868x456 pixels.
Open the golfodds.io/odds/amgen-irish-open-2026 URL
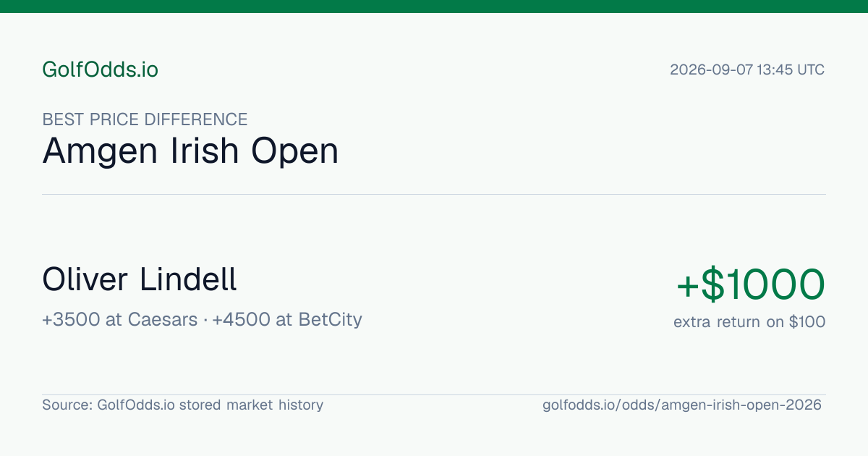(682, 405)
